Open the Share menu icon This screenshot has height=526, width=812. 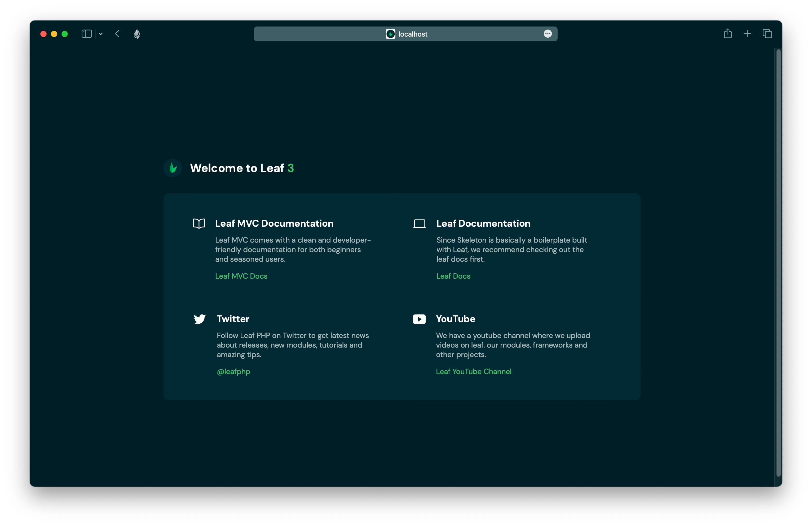(x=727, y=33)
